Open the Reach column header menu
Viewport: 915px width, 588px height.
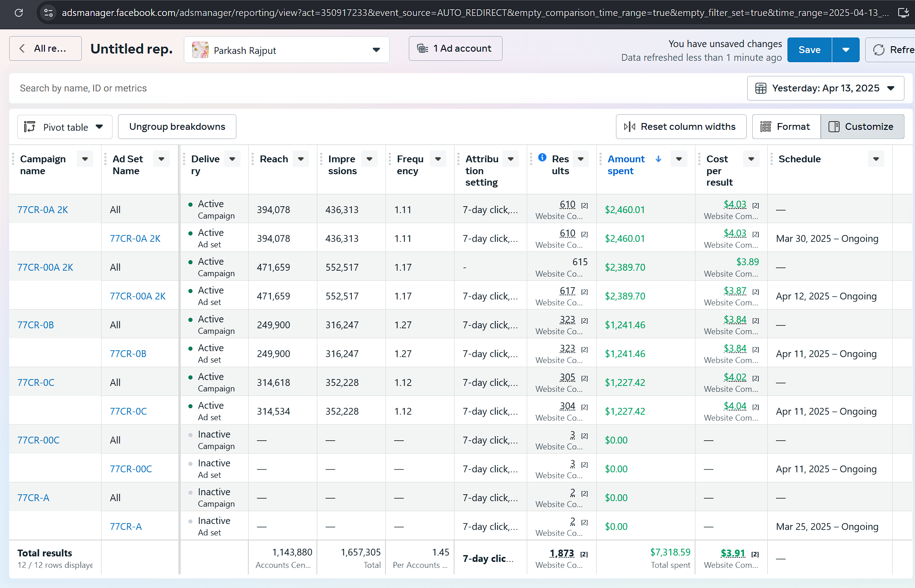click(x=301, y=159)
